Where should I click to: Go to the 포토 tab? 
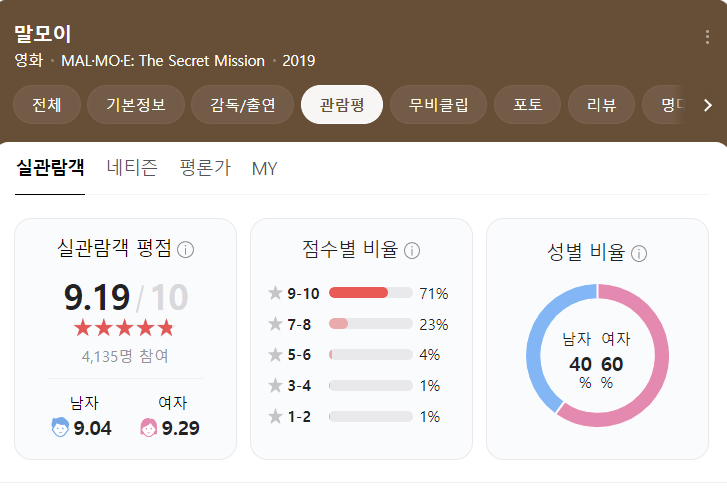pyautogui.click(x=528, y=105)
